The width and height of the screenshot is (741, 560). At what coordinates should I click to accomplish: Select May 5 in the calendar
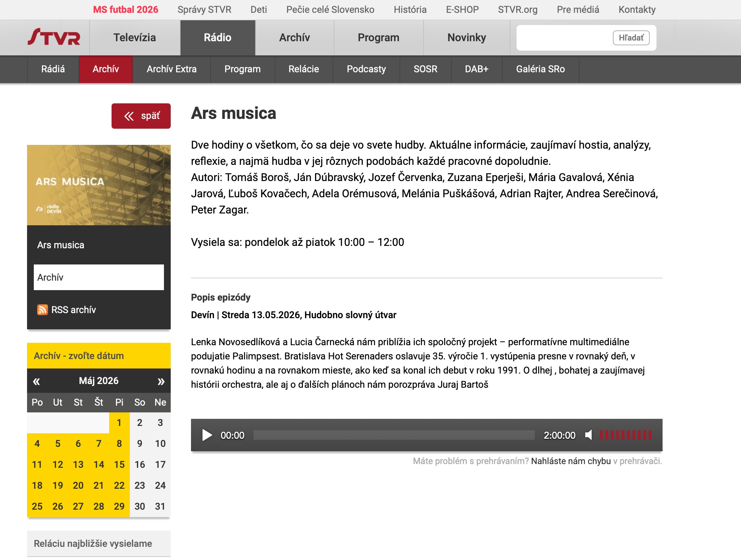(58, 443)
